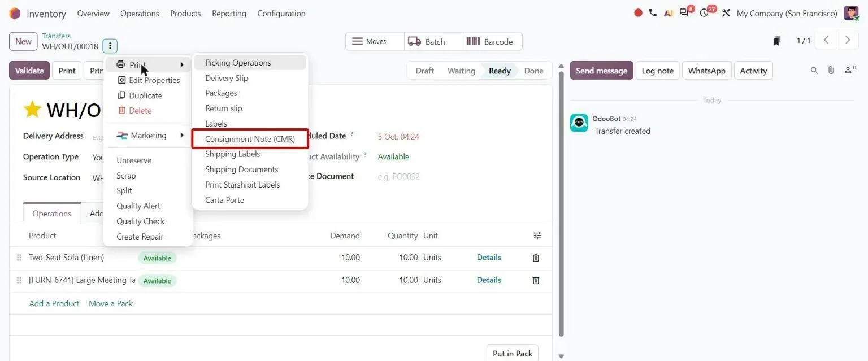Expand the Marketing submenu

coord(149,136)
